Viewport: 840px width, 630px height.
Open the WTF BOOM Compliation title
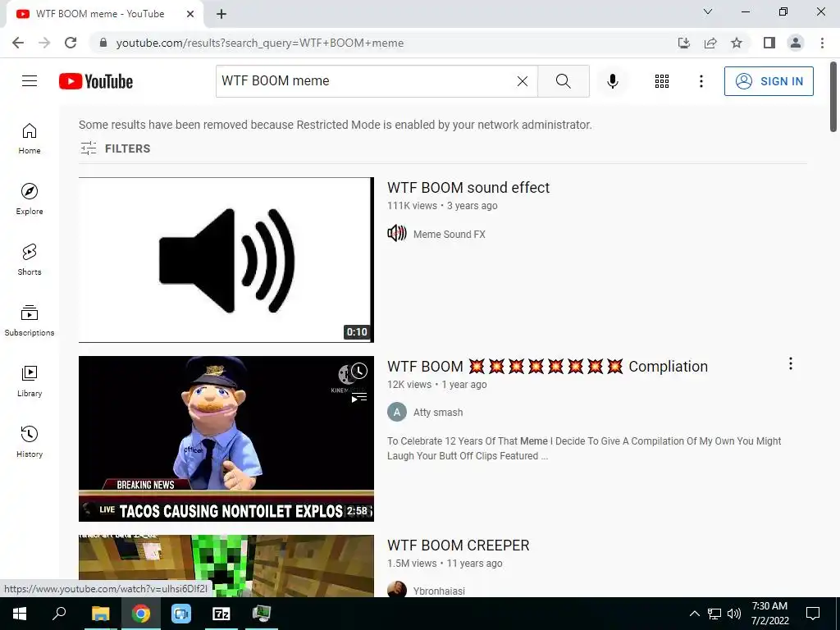547,367
